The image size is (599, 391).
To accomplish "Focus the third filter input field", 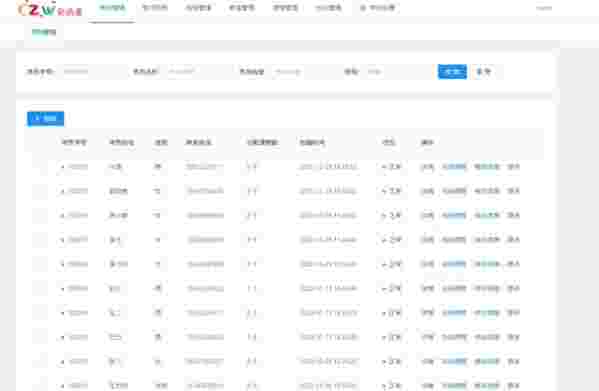I will [x=305, y=71].
